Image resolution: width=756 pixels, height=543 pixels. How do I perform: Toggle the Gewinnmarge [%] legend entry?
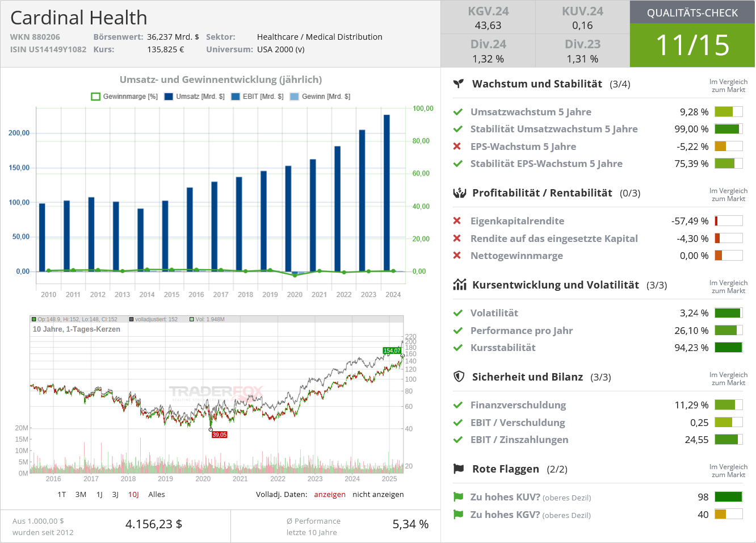(124, 97)
